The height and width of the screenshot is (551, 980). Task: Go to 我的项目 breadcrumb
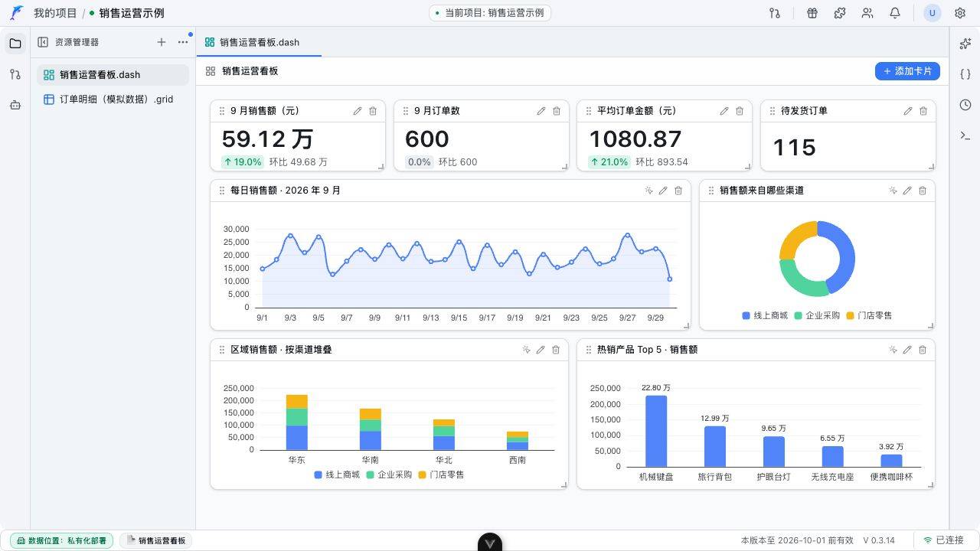pyautogui.click(x=55, y=13)
